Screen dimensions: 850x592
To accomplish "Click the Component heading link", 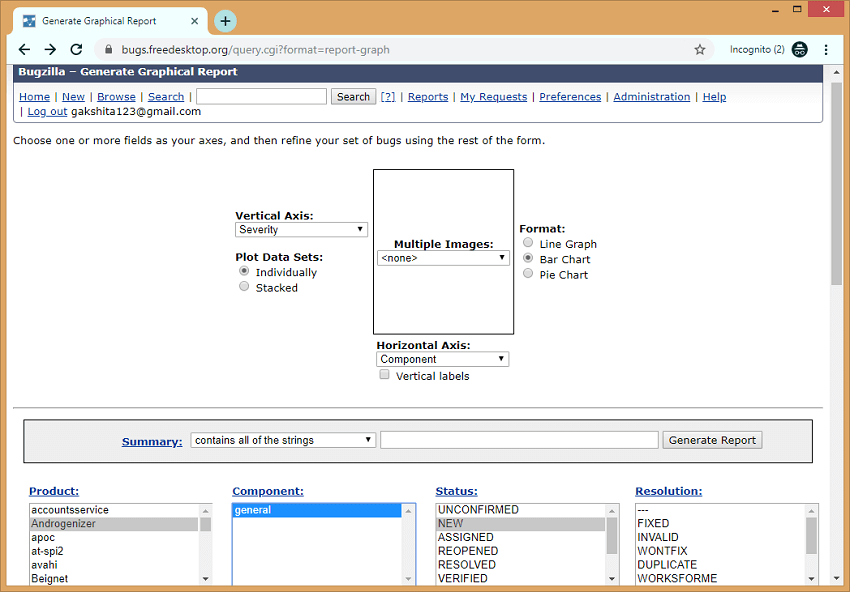I will (x=268, y=491).
